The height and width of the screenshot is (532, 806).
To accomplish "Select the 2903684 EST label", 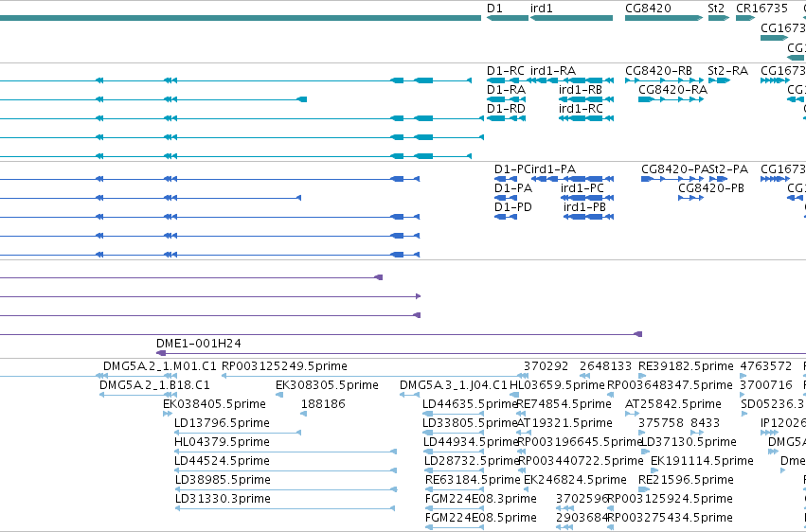I will [582, 518].
